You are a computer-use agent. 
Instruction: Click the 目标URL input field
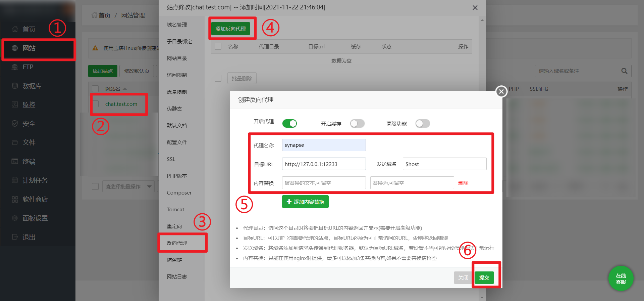click(x=324, y=164)
